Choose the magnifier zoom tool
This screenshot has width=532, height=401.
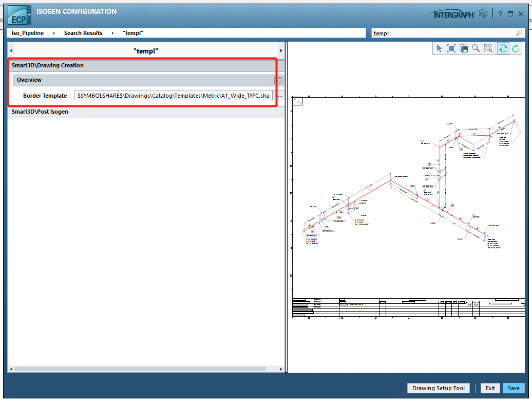476,48
